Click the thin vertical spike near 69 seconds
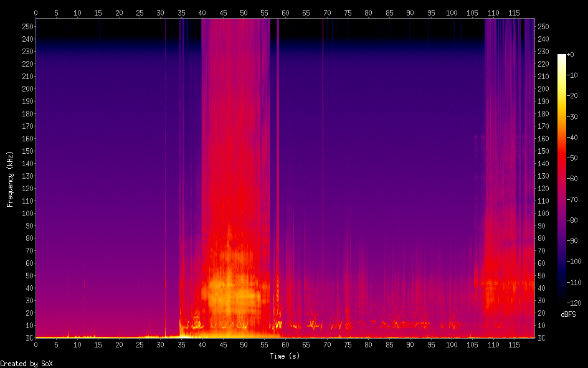Viewport: 588px width, 368px height. click(323, 125)
